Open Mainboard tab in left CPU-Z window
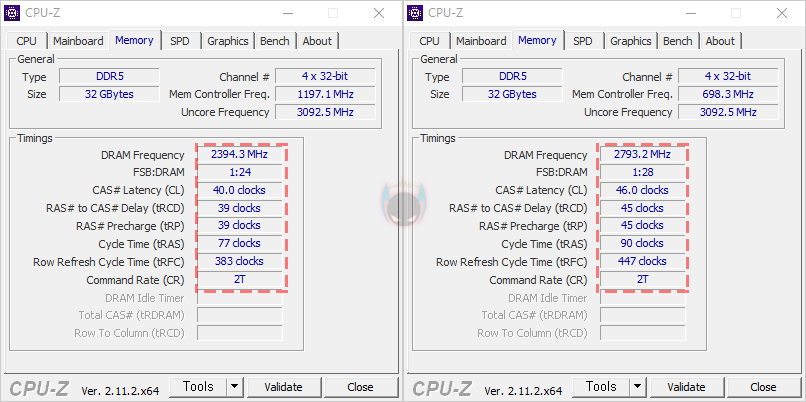This screenshot has height=402, width=806. 78,41
